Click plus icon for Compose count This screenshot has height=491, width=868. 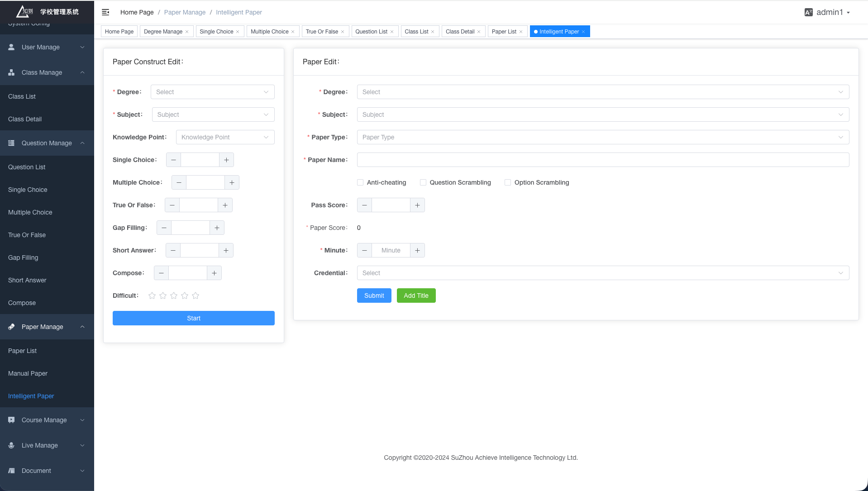[x=214, y=273]
